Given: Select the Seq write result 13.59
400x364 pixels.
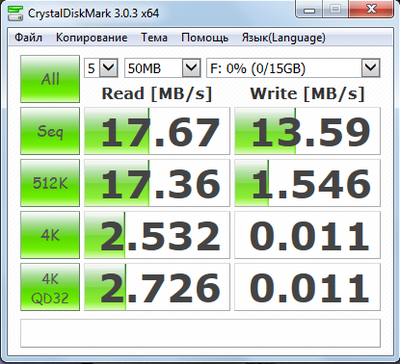Looking at the screenshot, I should [307, 131].
